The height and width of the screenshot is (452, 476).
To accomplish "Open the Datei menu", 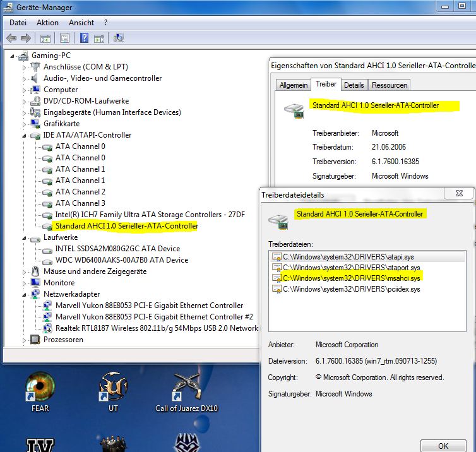I will click(x=18, y=23).
